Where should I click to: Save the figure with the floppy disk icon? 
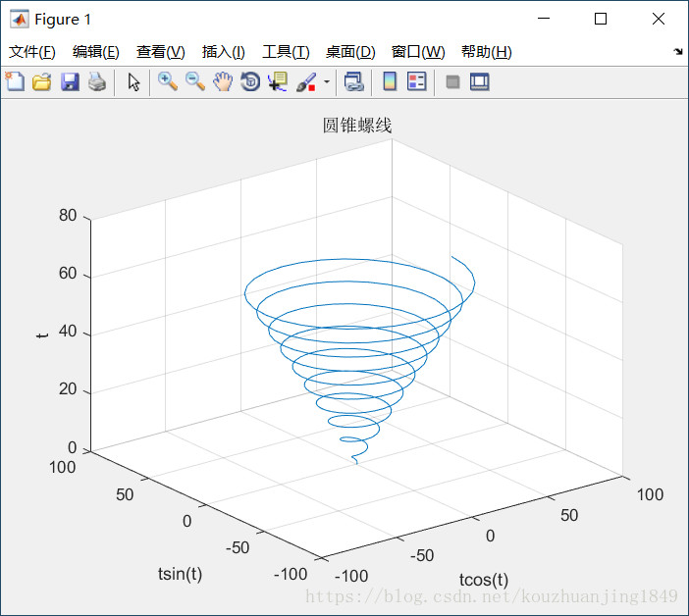[70, 81]
